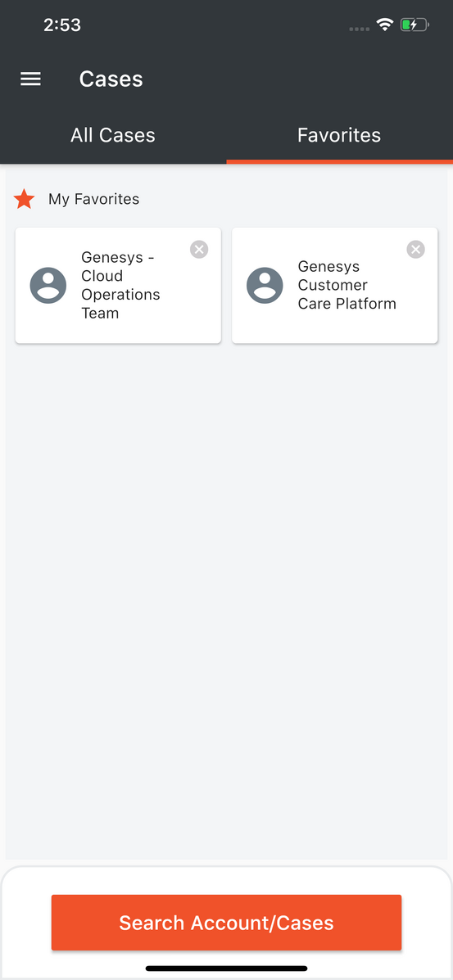Click the Genesys - Cloud Operations Team text

point(120,285)
